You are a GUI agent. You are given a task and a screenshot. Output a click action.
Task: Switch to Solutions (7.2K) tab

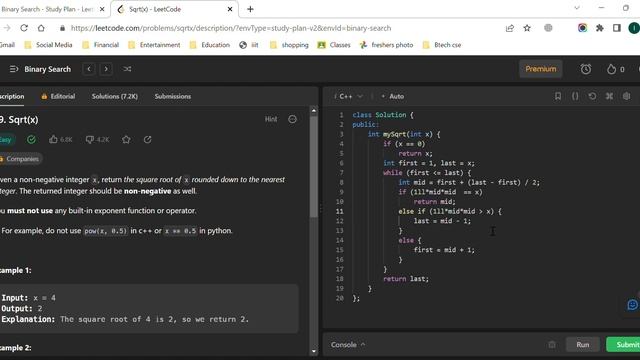(x=115, y=96)
